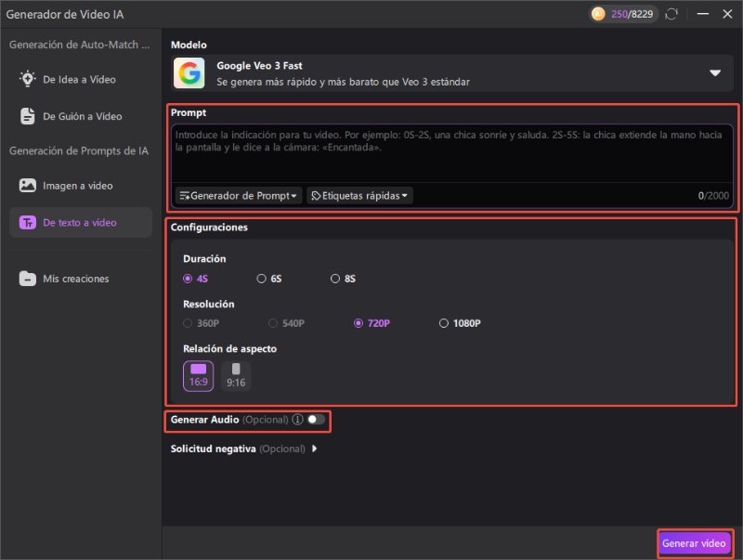The width and height of the screenshot is (743, 560).
Task: Click the De texto a video sidebar icon
Action: point(27,222)
